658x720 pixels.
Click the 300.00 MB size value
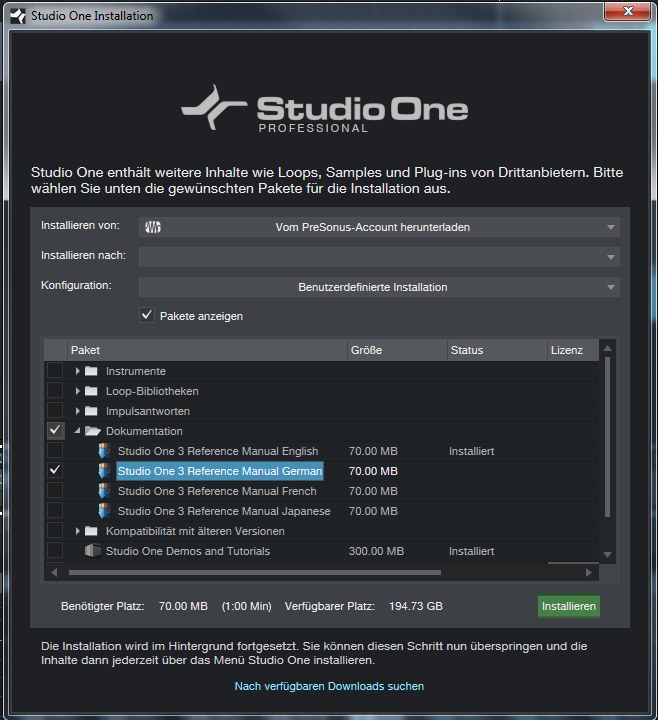pyautogui.click(x=377, y=551)
